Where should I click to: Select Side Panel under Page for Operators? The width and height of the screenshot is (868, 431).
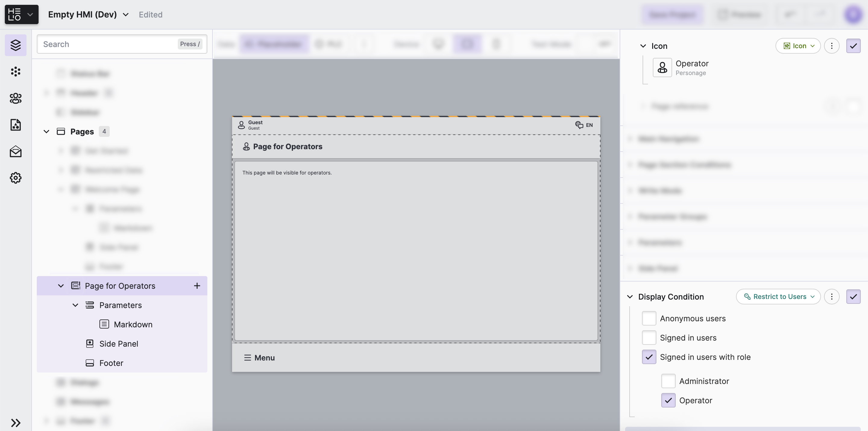coord(119,343)
